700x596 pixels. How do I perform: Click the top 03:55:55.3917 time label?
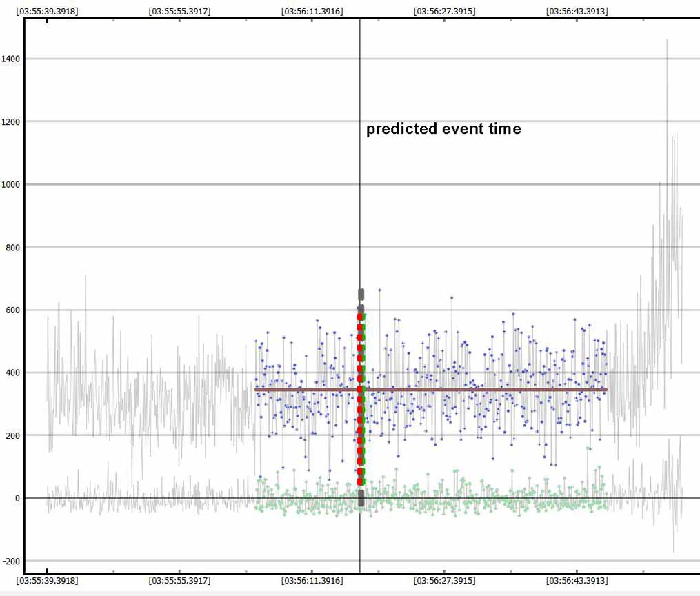(179, 11)
